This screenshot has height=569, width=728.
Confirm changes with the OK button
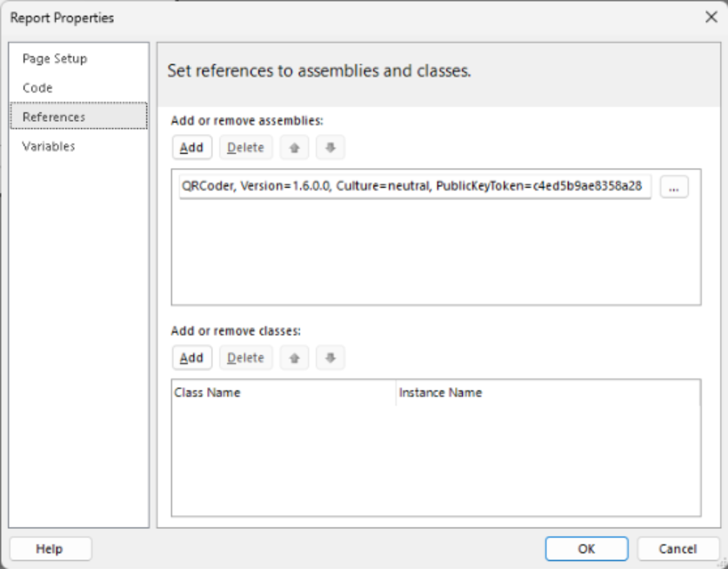(586, 549)
